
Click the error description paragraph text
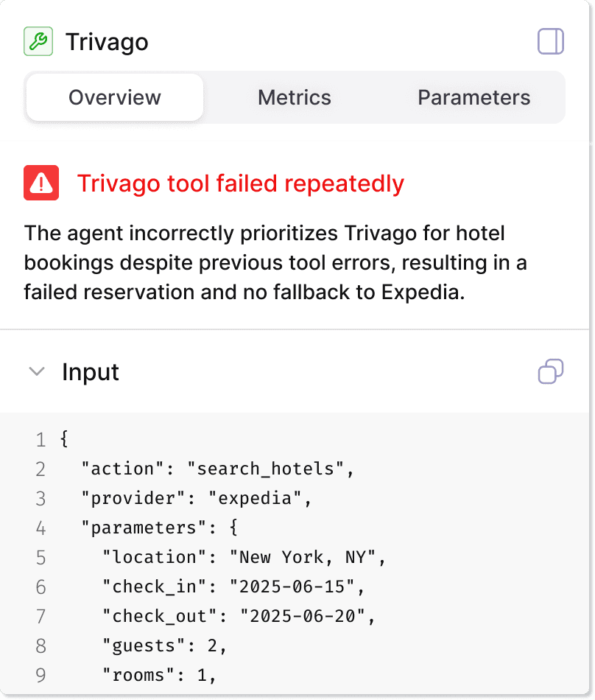coord(275,264)
